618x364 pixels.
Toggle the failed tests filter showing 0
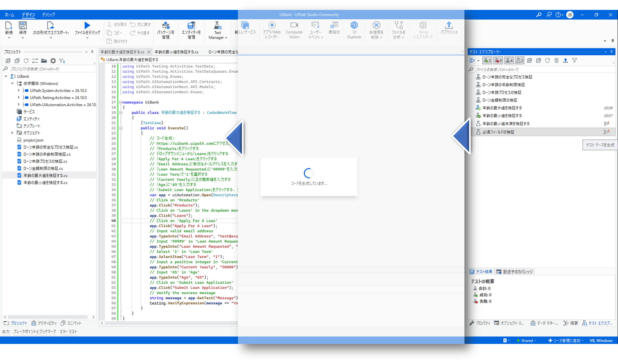[x=498, y=61]
